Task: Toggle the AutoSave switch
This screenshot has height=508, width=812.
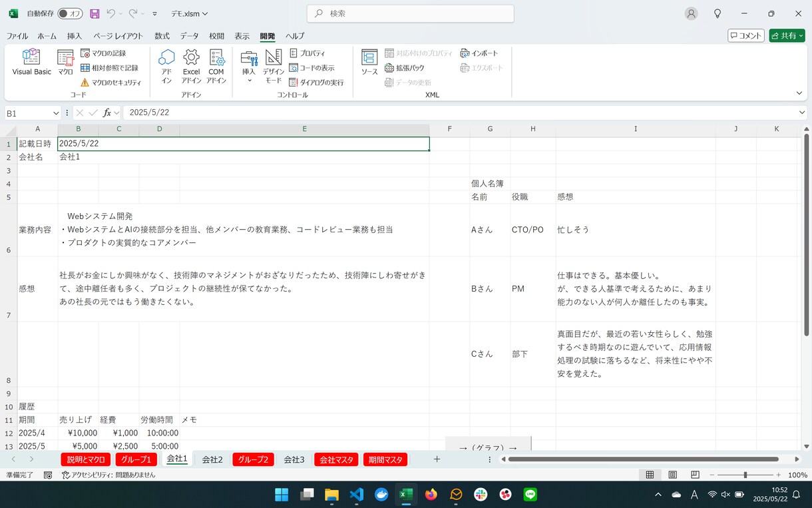Action: pyautogui.click(x=70, y=13)
